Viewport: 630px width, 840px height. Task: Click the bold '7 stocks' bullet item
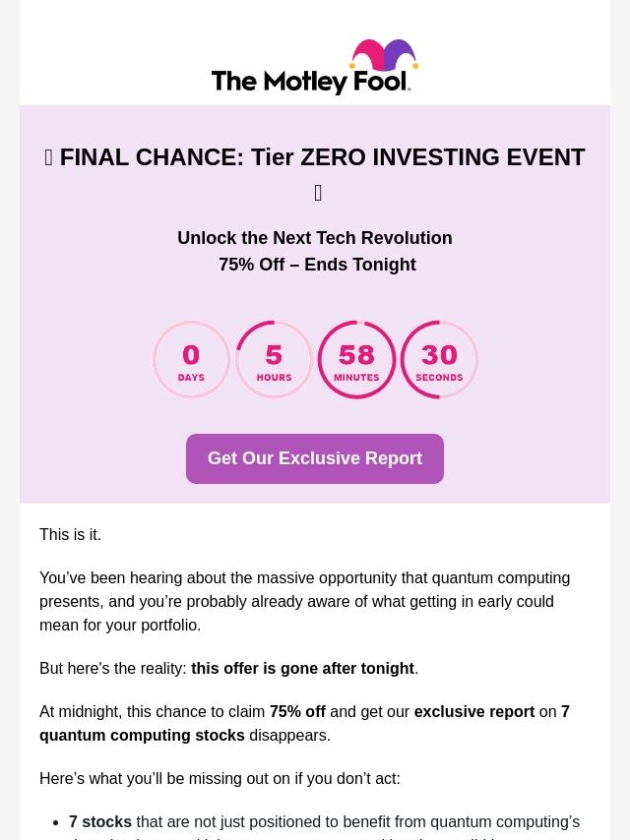(x=100, y=821)
